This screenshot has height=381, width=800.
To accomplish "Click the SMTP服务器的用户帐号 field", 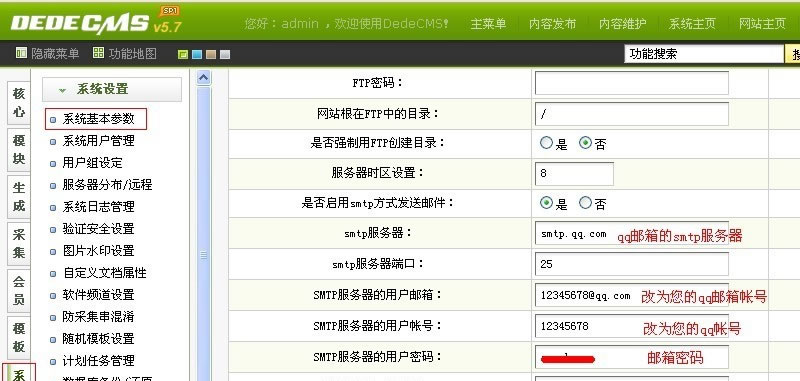I will click(632, 326).
